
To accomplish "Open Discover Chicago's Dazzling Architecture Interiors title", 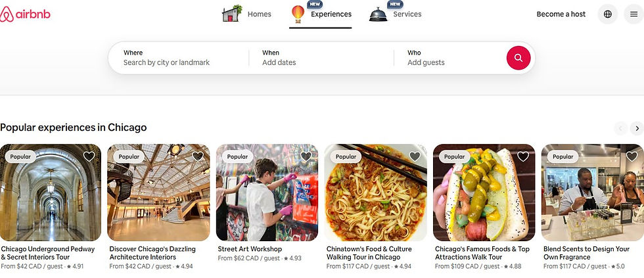I will (x=152, y=253).
